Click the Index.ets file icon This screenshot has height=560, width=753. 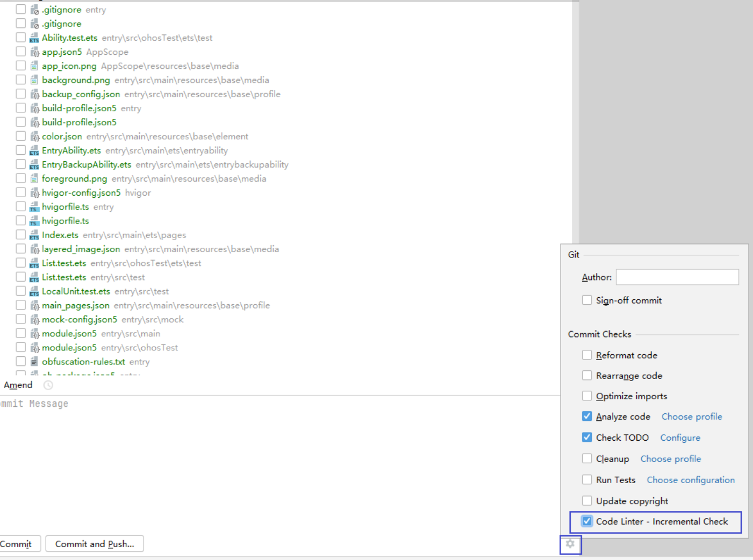click(x=34, y=235)
